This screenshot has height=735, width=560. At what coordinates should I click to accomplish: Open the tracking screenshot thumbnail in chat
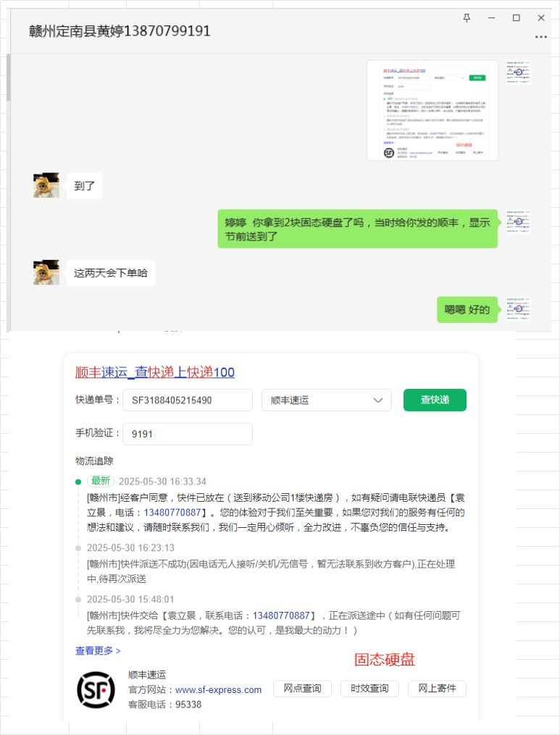[x=432, y=111]
